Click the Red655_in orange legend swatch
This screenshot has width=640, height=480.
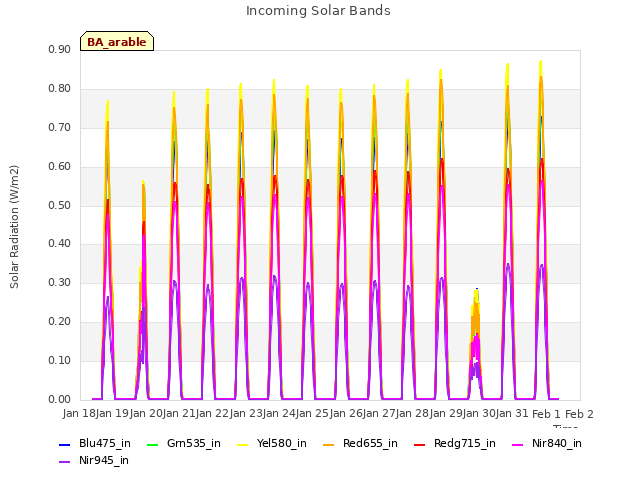click(329, 444)
